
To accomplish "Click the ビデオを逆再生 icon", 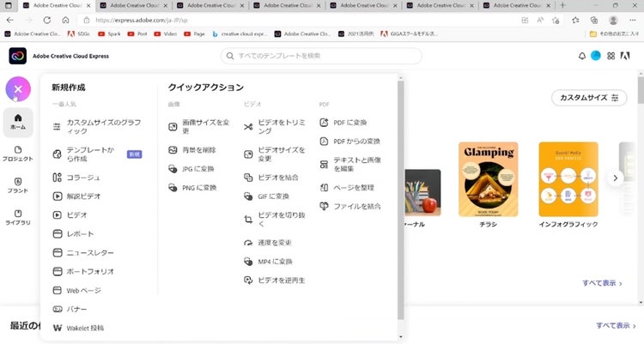I will (248, 281).
